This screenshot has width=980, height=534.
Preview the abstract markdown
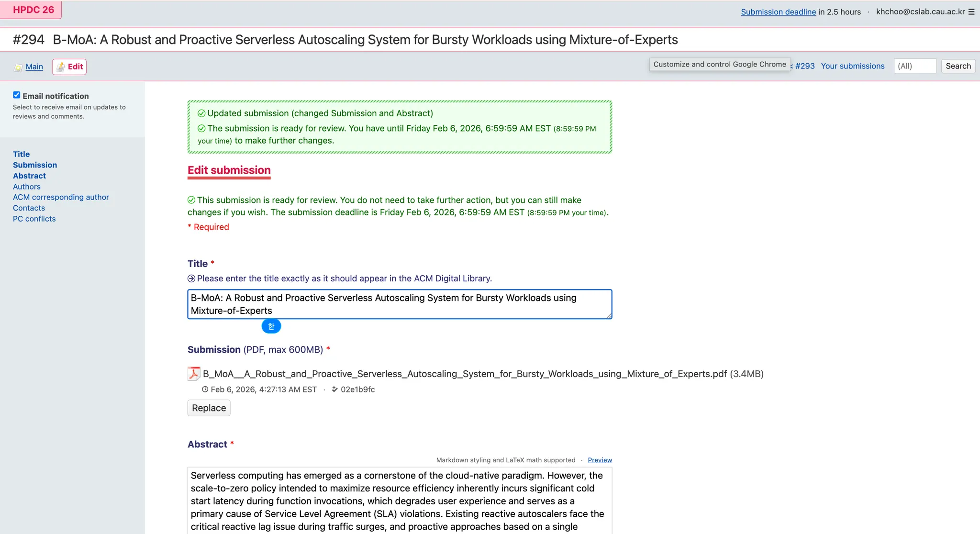tap(600, 460)
